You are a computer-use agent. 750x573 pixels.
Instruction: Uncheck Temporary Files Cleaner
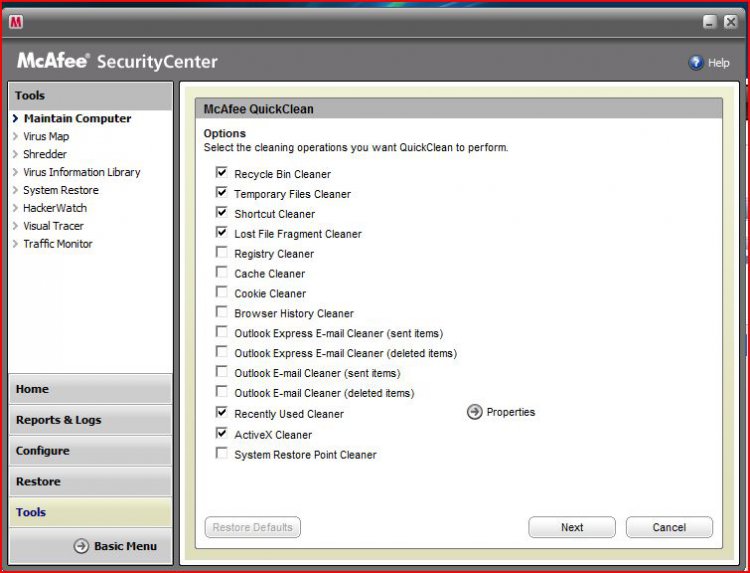(221, 192)
